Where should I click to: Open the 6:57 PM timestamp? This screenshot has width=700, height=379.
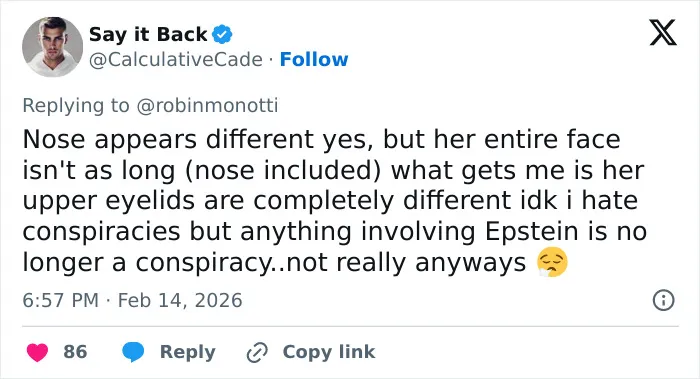pyautogui.click(x=61, y=300)
